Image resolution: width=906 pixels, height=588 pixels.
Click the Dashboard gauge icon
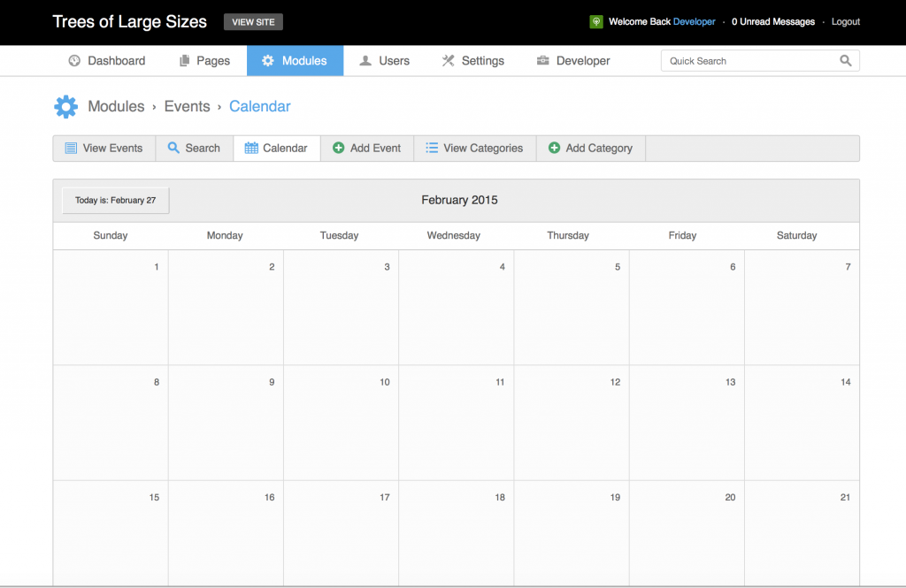[74, 61]
